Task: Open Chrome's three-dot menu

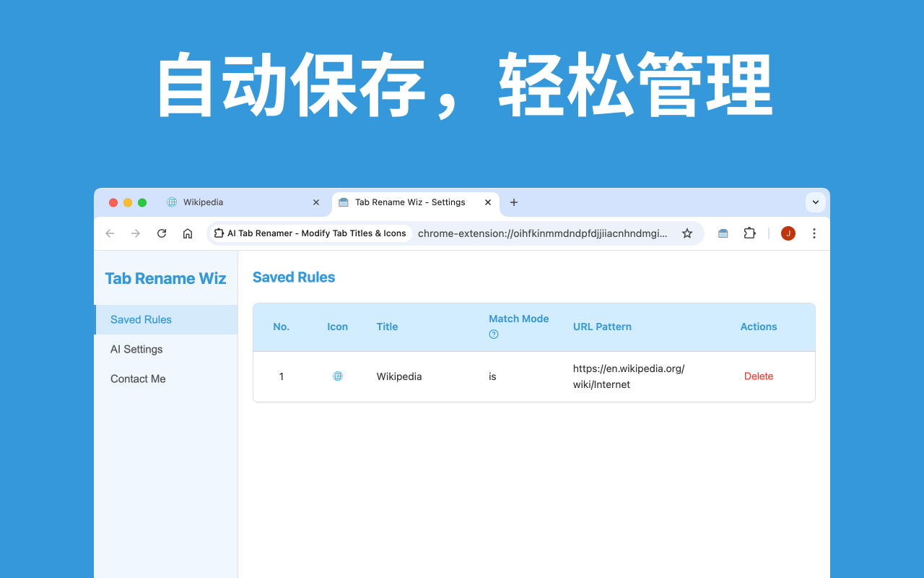Action: (x=814, y=233)
